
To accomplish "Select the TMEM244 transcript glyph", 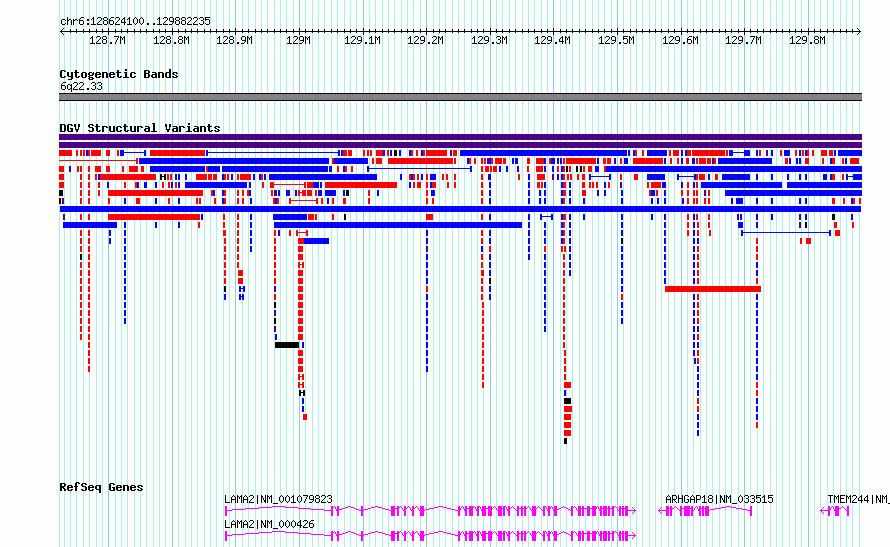I will [x=835, y=511].
